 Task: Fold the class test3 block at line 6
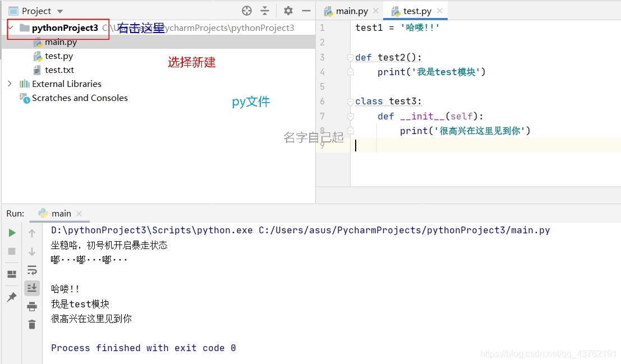(x=350, y=102)
